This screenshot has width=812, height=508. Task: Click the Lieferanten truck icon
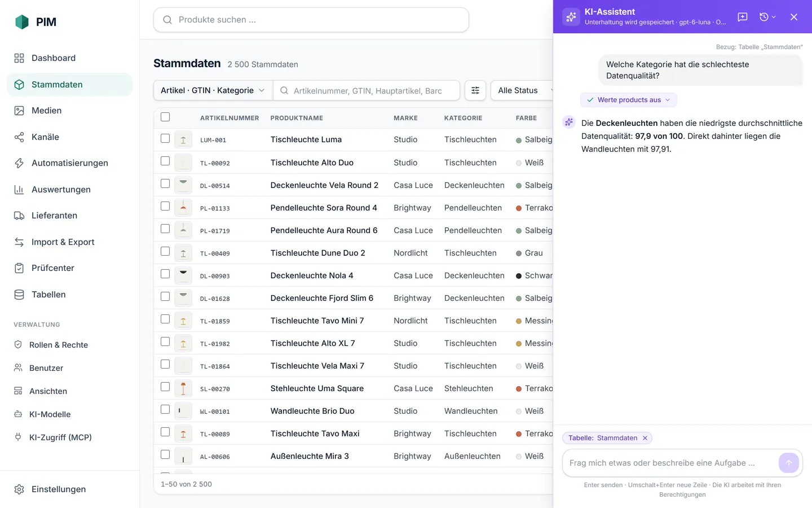[19, 216]
